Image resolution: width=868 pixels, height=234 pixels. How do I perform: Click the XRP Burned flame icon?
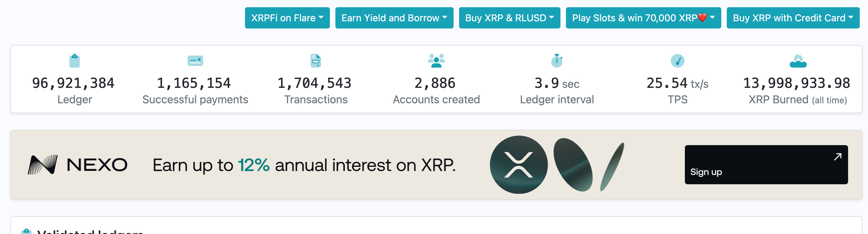798,61
